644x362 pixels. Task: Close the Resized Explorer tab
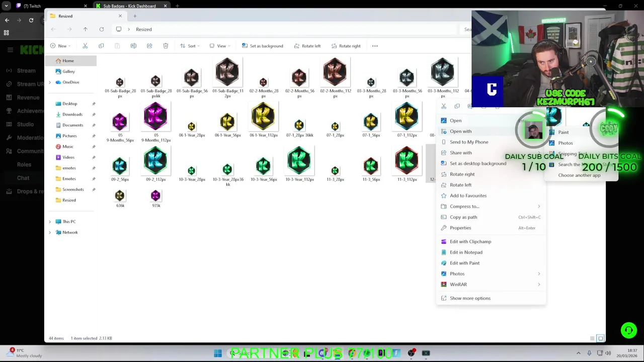pyautogui.click(x=120, y=16)
